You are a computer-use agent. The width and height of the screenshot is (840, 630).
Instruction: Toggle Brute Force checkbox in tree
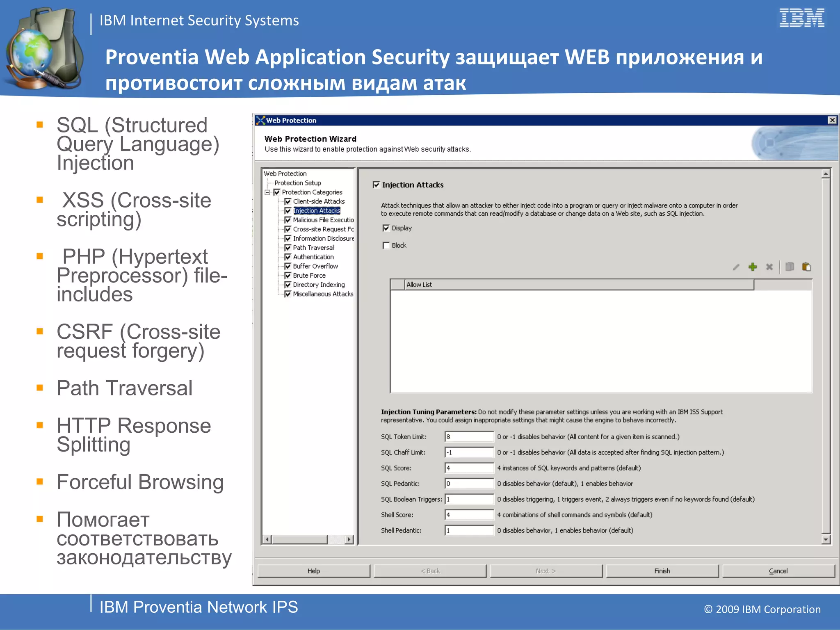288,276
